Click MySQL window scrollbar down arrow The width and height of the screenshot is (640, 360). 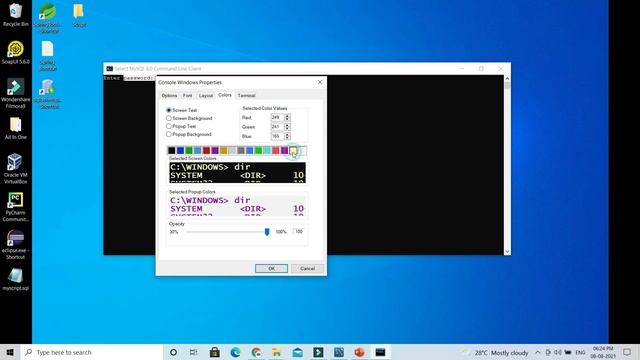(507, 252)
